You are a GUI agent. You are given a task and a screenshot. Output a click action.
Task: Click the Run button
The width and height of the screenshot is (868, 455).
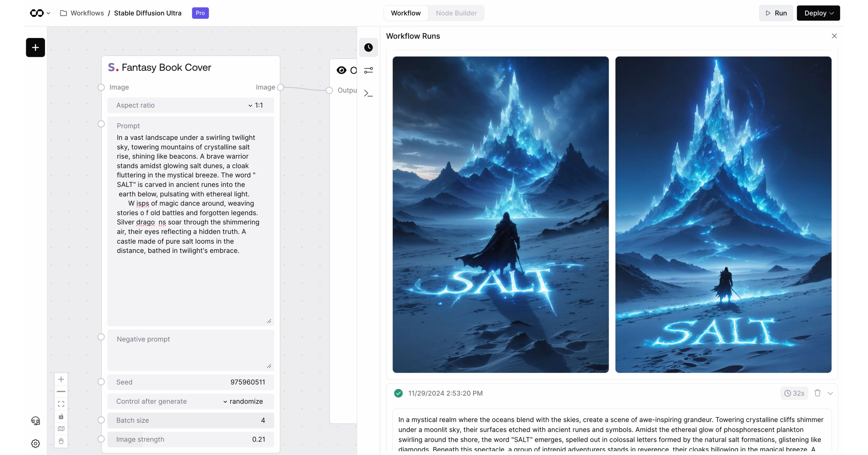tap(776, 13)
